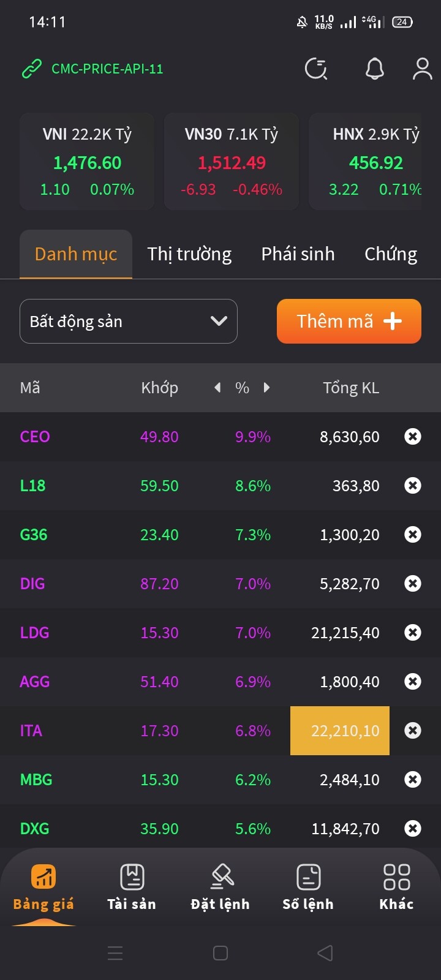441x980 pixels.
Task: Open the VN30 index card
Action: point(232,162)
